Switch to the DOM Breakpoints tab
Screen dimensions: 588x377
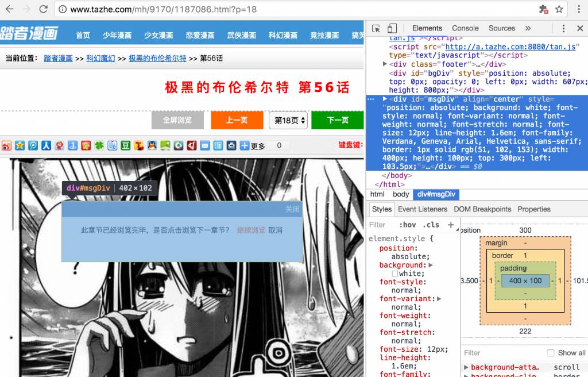(x=482, y=209)
